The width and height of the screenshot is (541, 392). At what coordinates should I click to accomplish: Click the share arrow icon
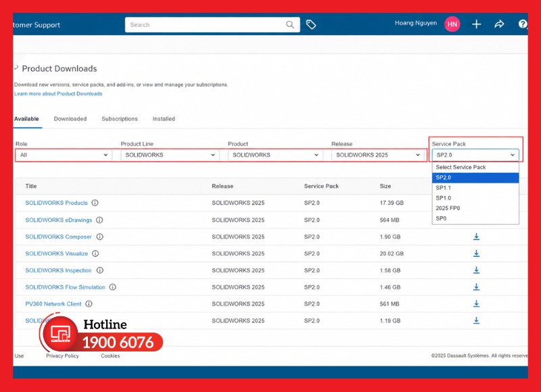[499, 24]
